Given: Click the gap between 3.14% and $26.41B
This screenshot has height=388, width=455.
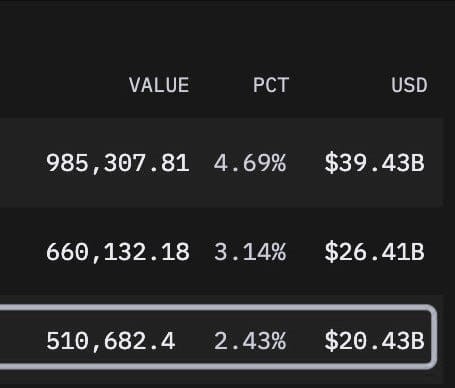Looking at the screenshot, I should click(305, 252).
